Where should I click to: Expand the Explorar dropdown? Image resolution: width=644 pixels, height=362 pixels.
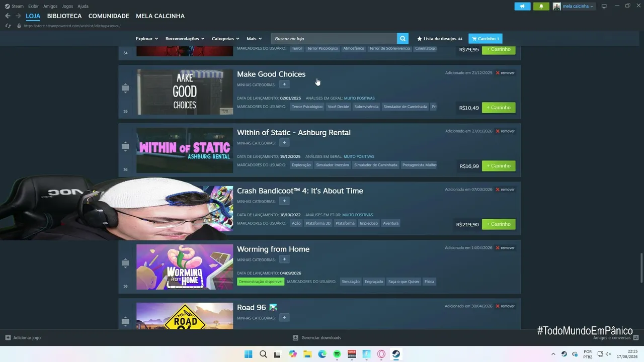[x=147, y=39]
